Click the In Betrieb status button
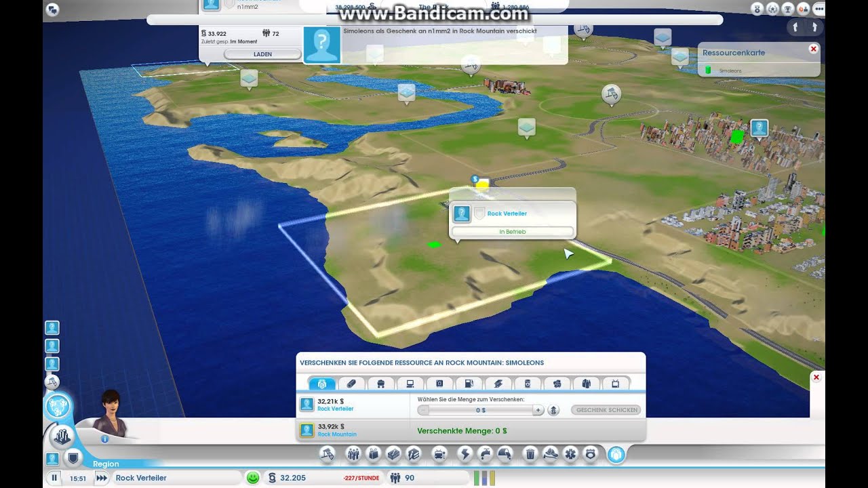Image resolution: width=868 pixels, height=488 pixels. 512,232
